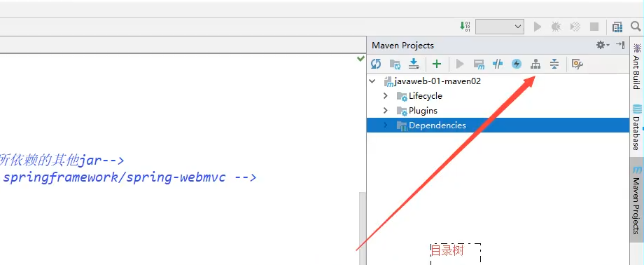The image size is (644, 265).
Task: Click the Maven Projects panel title
Action: coord(402,46)
